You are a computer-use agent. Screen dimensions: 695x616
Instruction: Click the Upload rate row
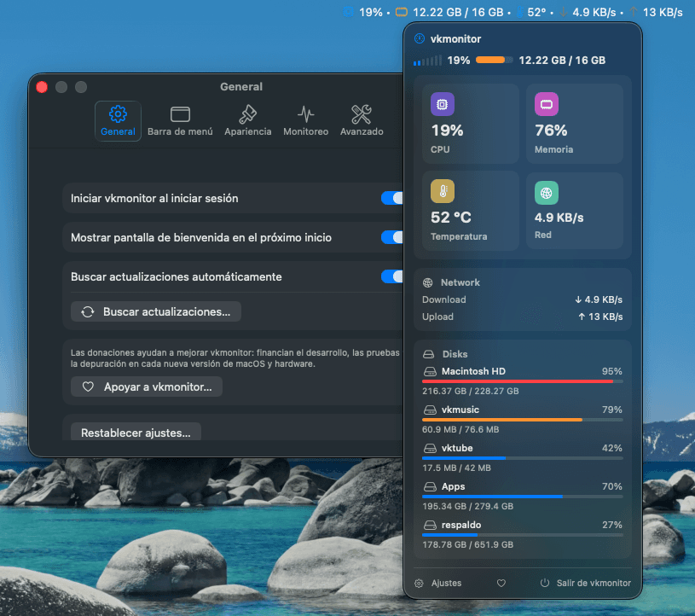coord(523,317)
